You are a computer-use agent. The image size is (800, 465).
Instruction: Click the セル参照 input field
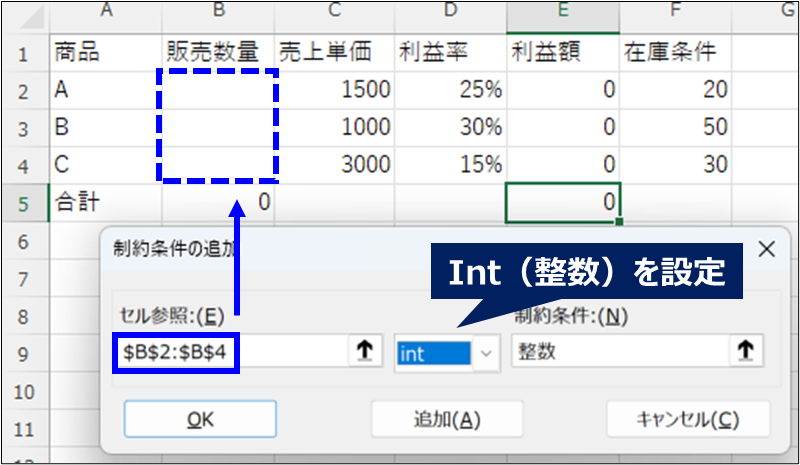pyautogui.click(x=228, y=353)
